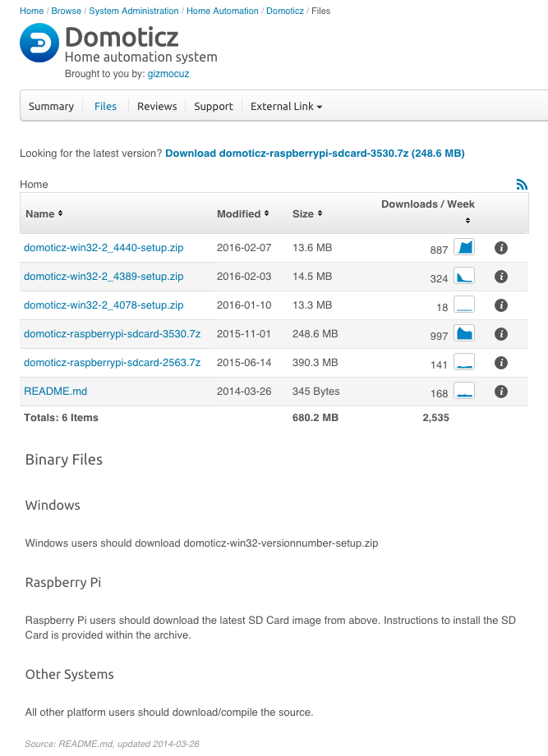The image size is (548, 756).
Task: Click the 2015-11-01 modified date
Action: tap(244, 333)
